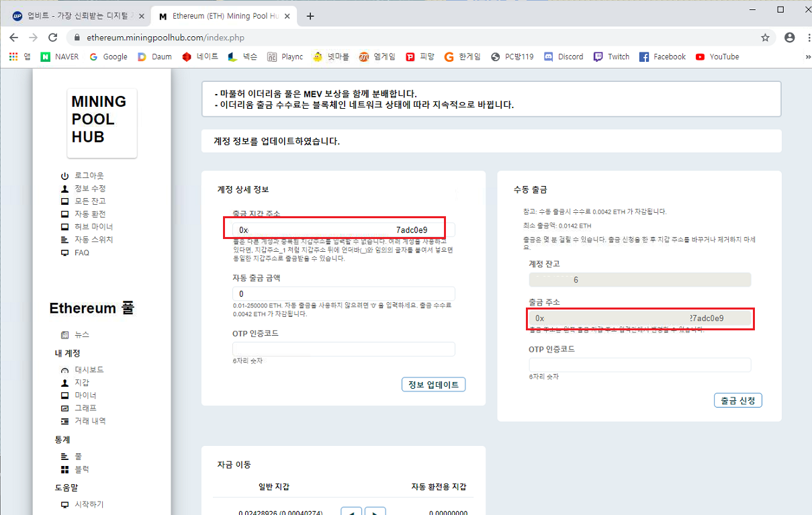Click the browser back arrow
Image resolution: width=812 pixels, height=515 pixels.
click(x=13, y=38)
